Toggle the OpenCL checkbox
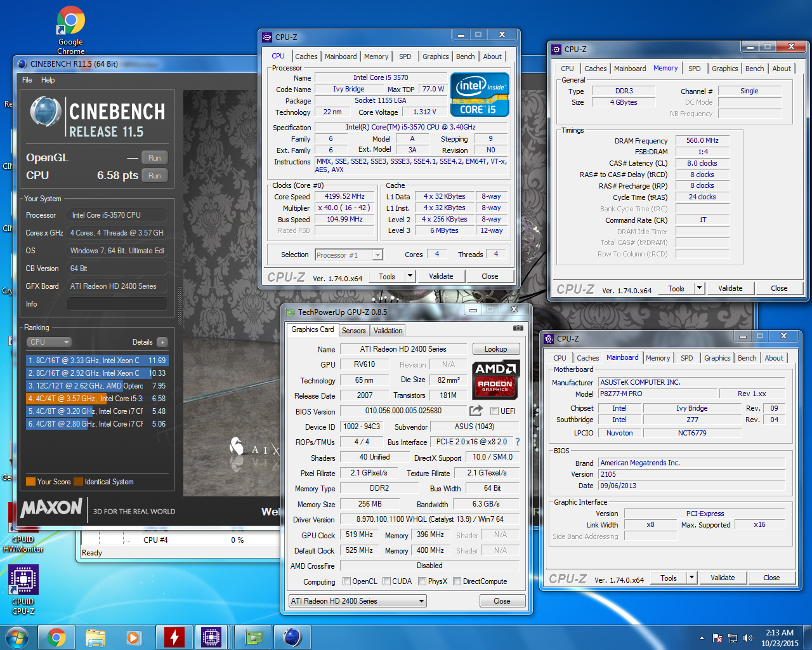The width and height of the screenshot is (812, 650). click(x=346, y=581)
